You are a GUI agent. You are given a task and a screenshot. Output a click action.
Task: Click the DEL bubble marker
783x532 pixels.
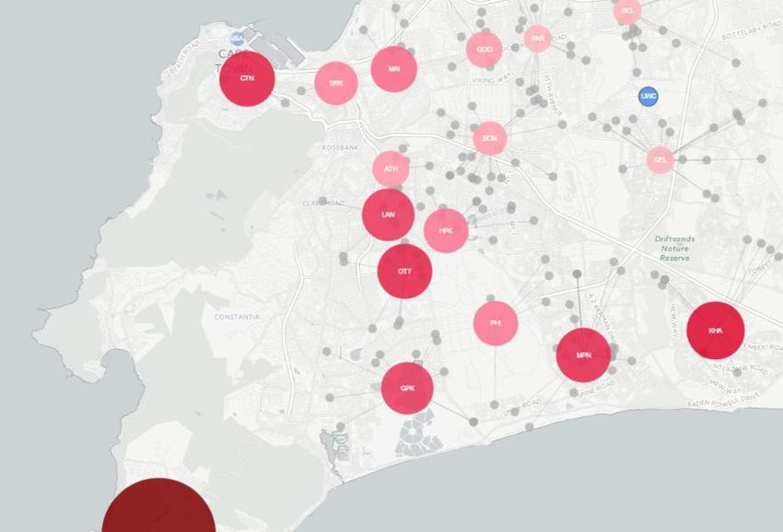(x=660, y=160)
